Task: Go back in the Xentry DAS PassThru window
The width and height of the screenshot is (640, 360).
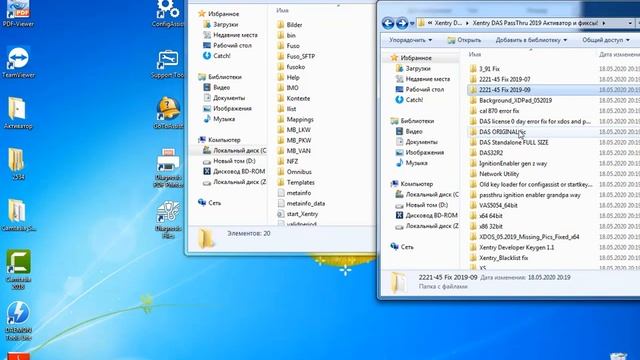Action: 388,23
